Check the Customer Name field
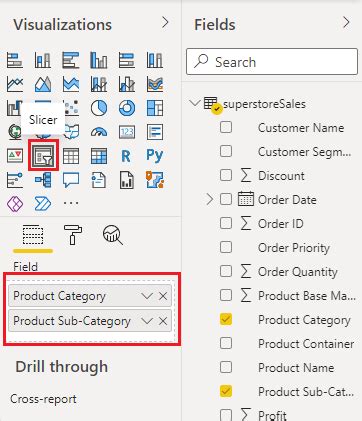The image size is (362, 421). [x=226, y=127]
